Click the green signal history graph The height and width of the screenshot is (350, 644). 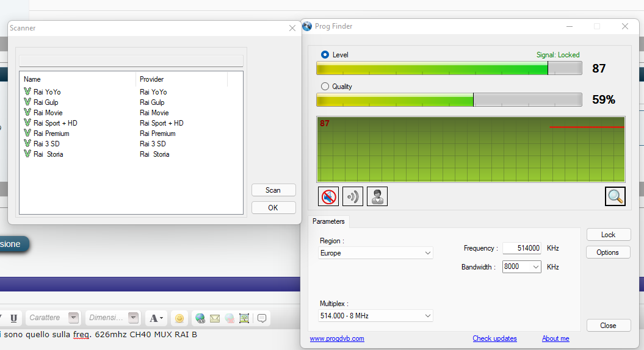point(471,149)
